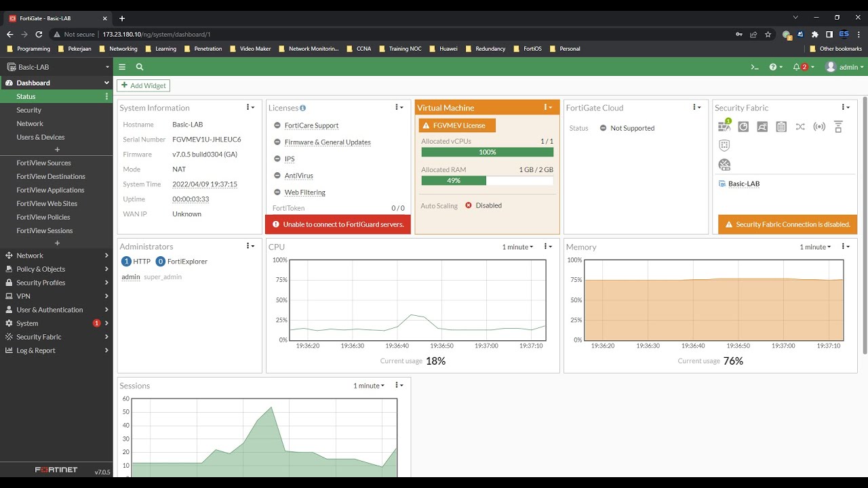Viewport: 868px width, 488px height.
Task: Expand the VPN menu section
Action: 57,296
